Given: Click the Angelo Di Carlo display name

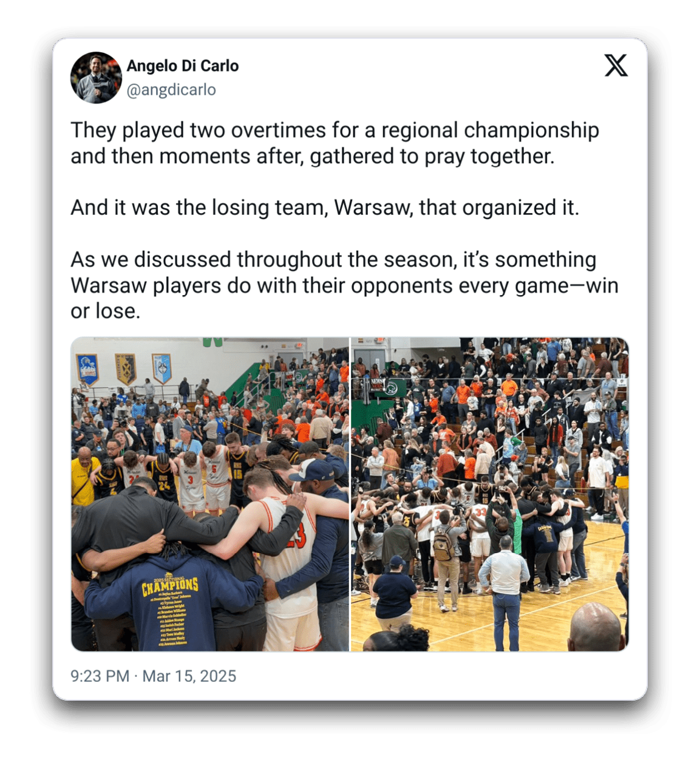Looking at the screenshot, I should (183, 66).
